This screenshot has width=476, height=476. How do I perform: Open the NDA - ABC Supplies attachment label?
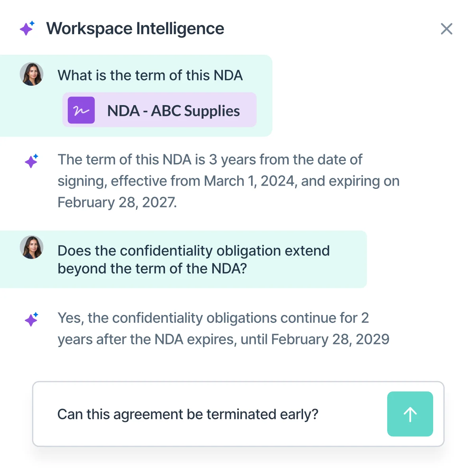point(173,111)
